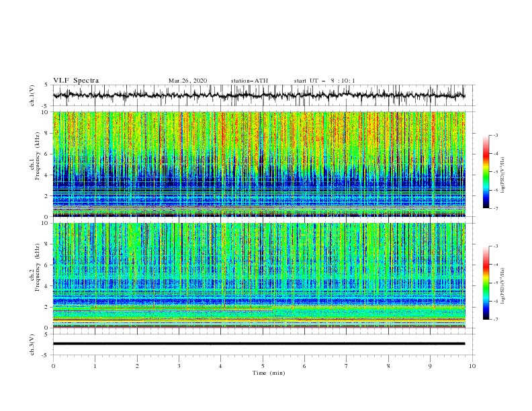Click the time axis tick label '5'

coord(263,366)
